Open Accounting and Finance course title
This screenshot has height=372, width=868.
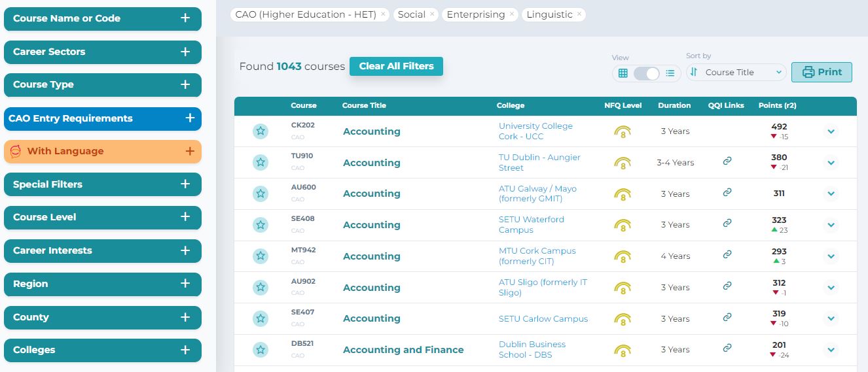point(403,350)
